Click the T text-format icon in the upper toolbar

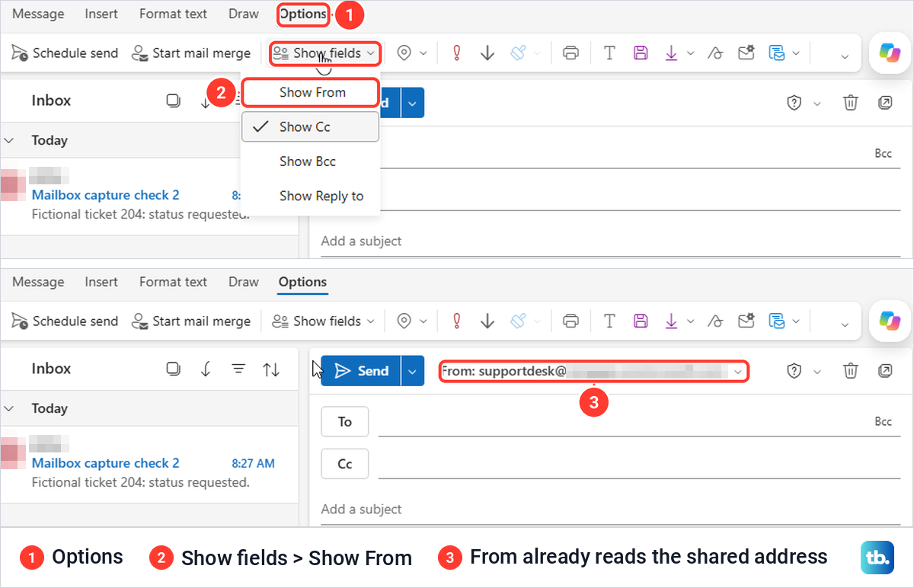click(x=609, y=53)
